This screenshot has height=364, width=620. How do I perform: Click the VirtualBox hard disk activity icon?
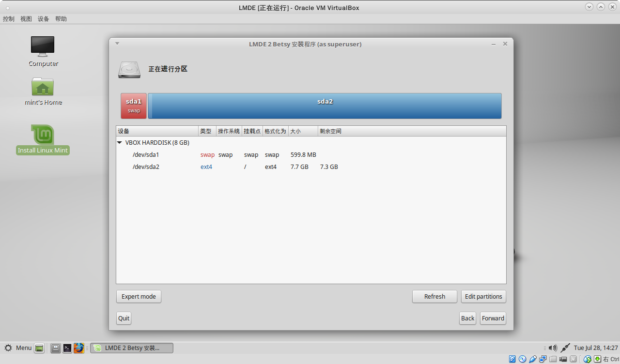point(512,359)
